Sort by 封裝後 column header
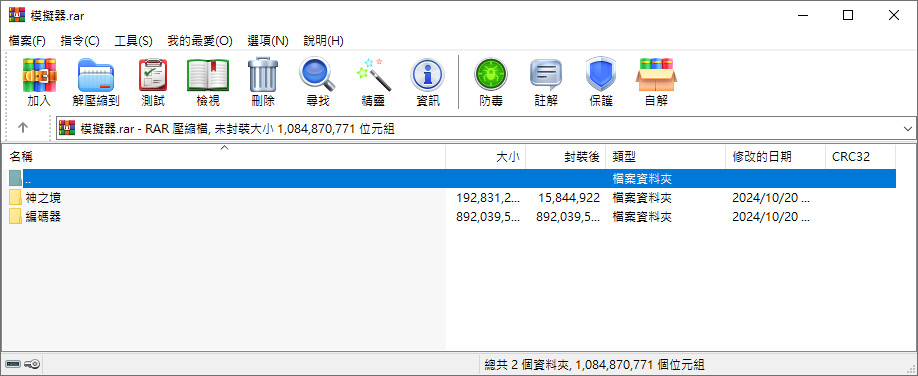918x376 pixels. click(x=566, y=156)
